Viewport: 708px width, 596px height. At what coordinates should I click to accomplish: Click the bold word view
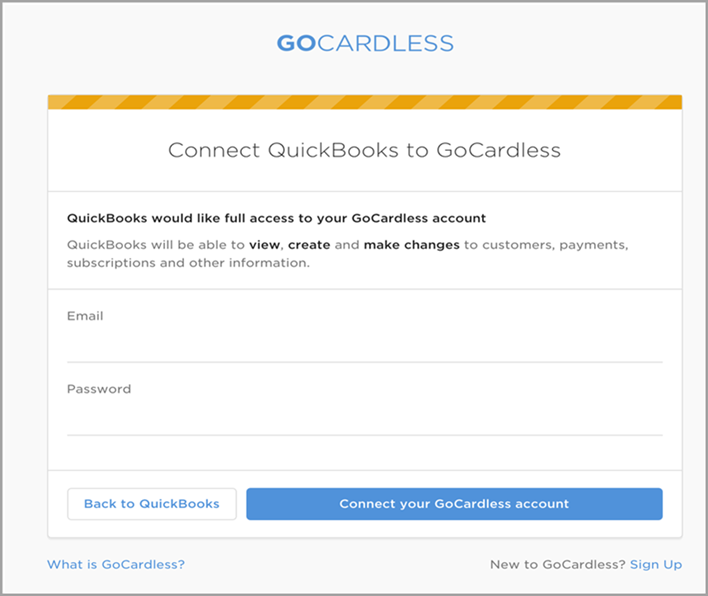tap(265, 245)
